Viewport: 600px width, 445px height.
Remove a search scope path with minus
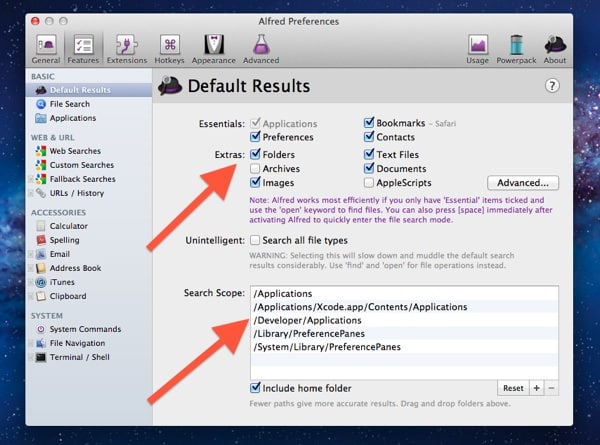(x=551, y=388)
